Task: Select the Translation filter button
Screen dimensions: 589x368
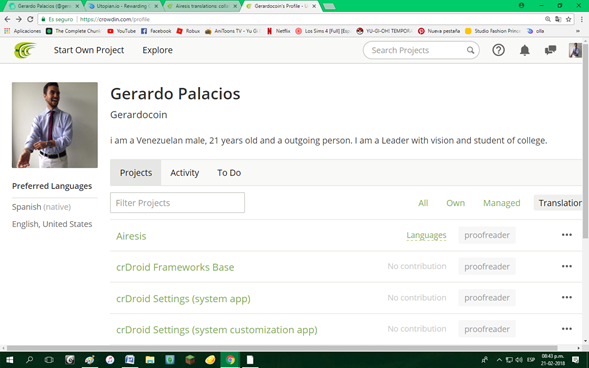Action: click(x=558, y=203)
